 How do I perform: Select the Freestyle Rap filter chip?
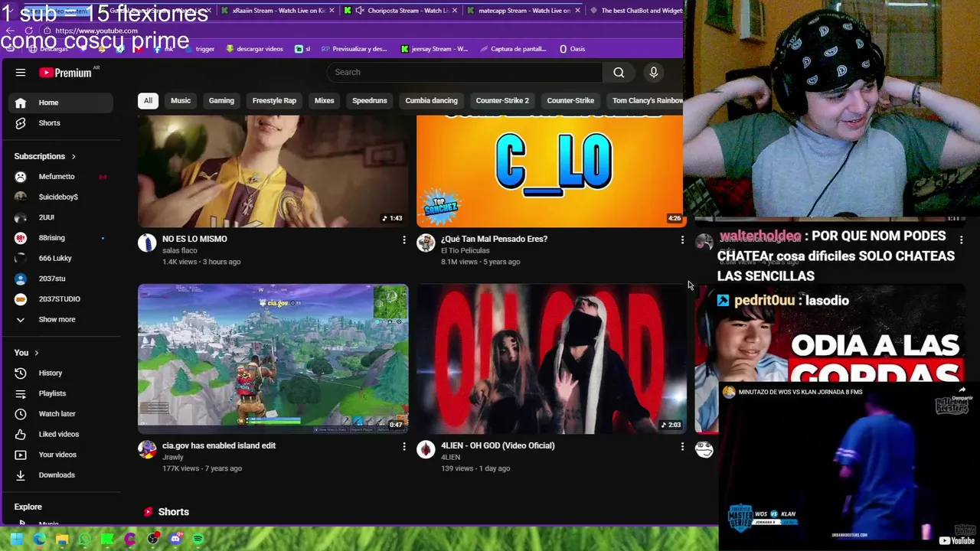pos(274,101)
